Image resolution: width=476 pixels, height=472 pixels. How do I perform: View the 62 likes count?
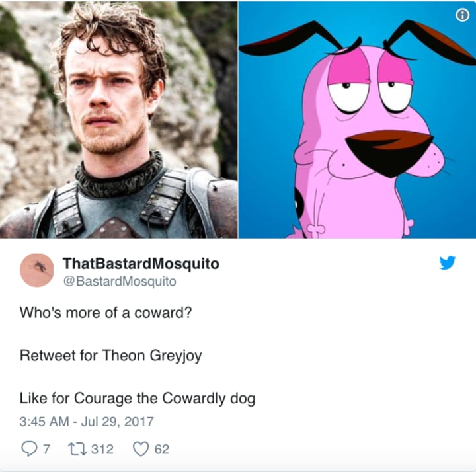tap(162, 449)
